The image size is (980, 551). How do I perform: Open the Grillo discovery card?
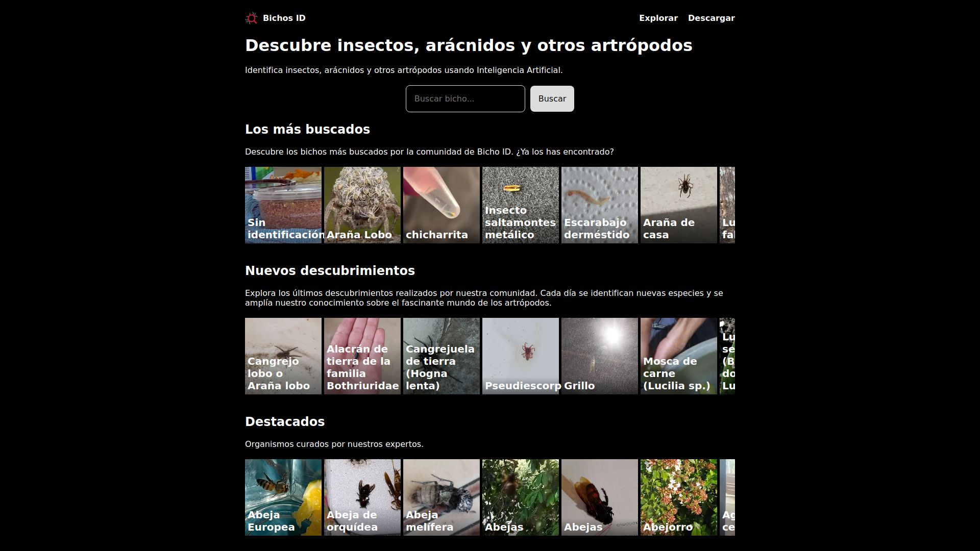tap(599, 356)
